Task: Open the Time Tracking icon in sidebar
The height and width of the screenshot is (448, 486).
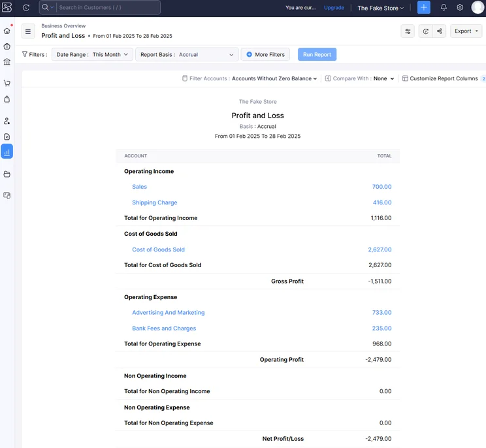Action: coord(7,136)
